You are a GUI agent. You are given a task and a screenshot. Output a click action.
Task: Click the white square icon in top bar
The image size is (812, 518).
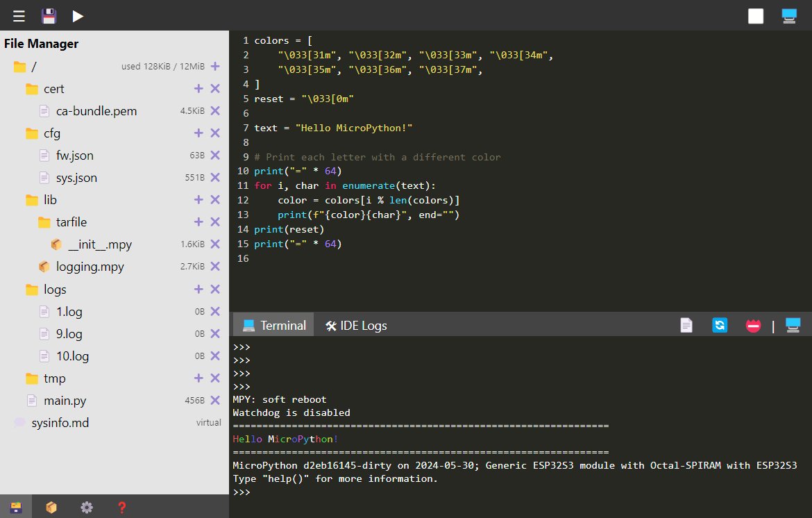756,16
